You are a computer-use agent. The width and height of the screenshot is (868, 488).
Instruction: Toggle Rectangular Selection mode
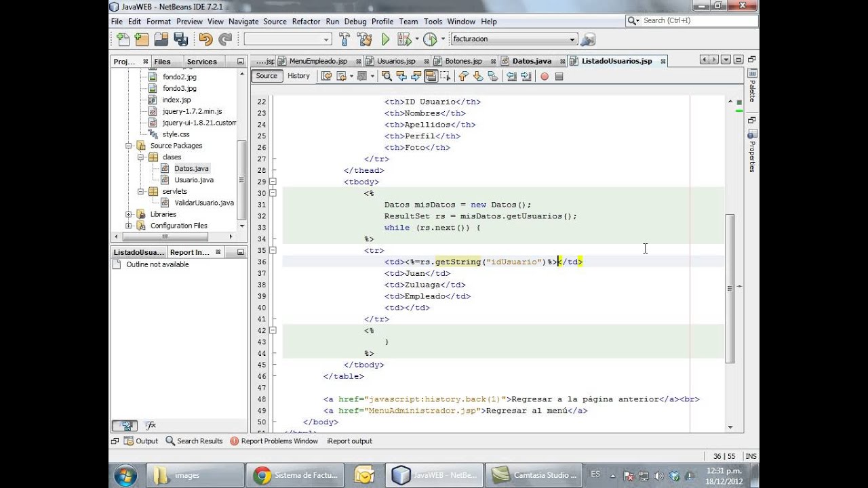(445, 77)
